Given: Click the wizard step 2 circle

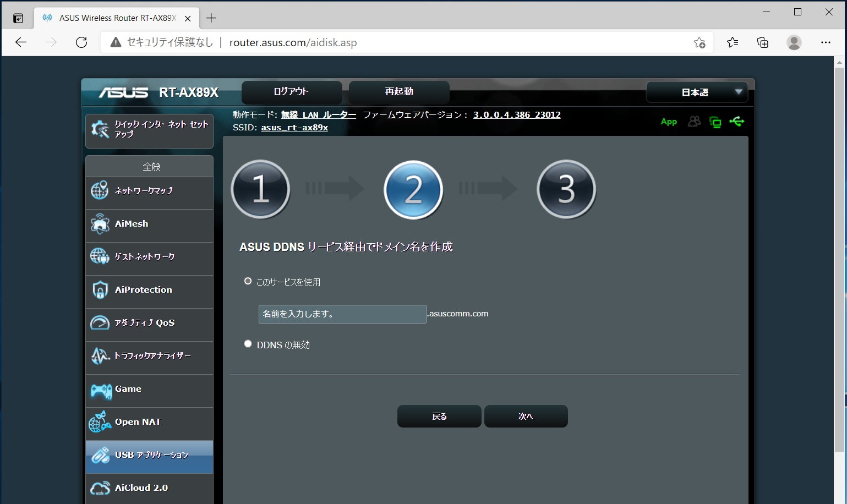Looking at the screenshot, I should pyautogui.click(x=413, y=189).
